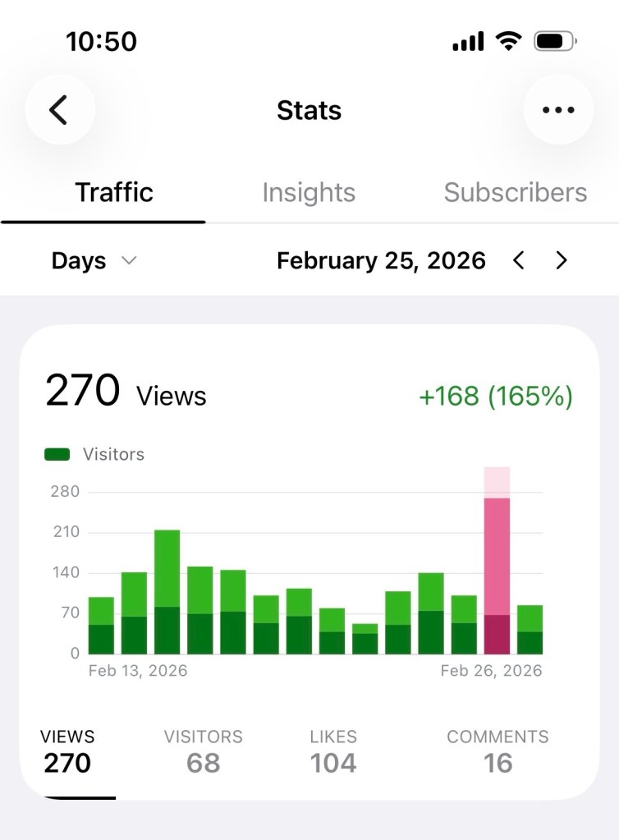Screen dimensions: 619x840
Task: Go to the previous day
Action: click(x=518, y=261)
